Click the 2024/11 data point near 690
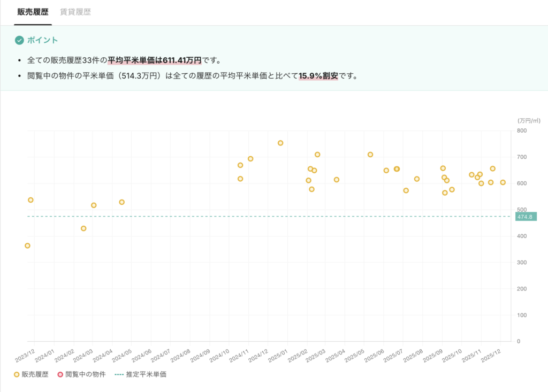This screenshot has width=548, height=392. pyautogui.click(x=250, y=159)
